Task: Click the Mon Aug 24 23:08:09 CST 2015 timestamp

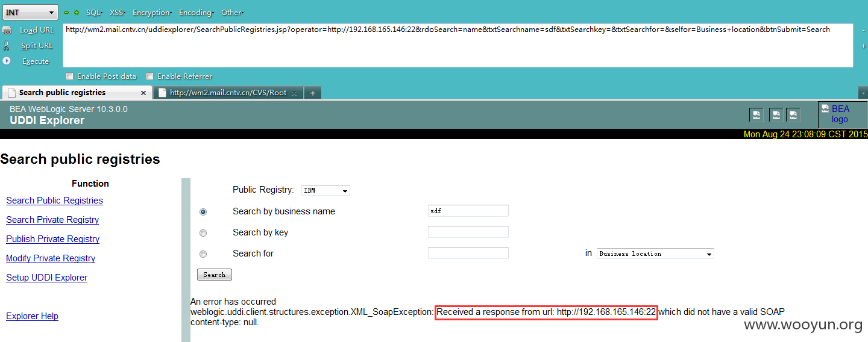Action: pyautogui.click(x=805, y=134)
